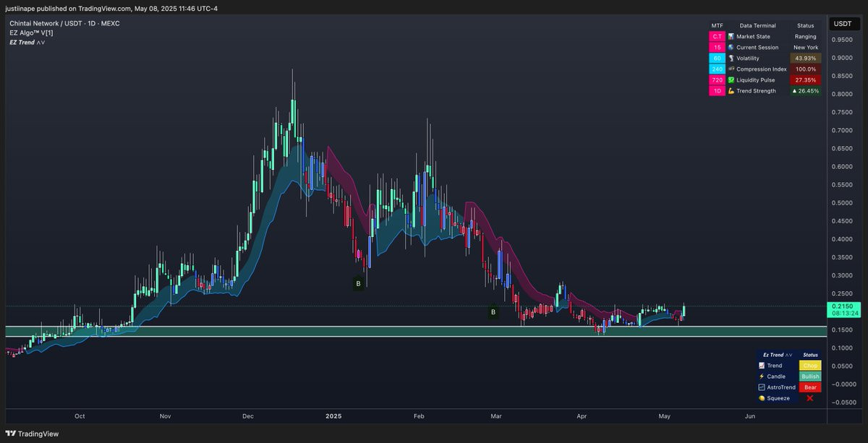Click the Oct label on time axis
Image resolution: width=868 pixels, height=443 pixels.
80,416
